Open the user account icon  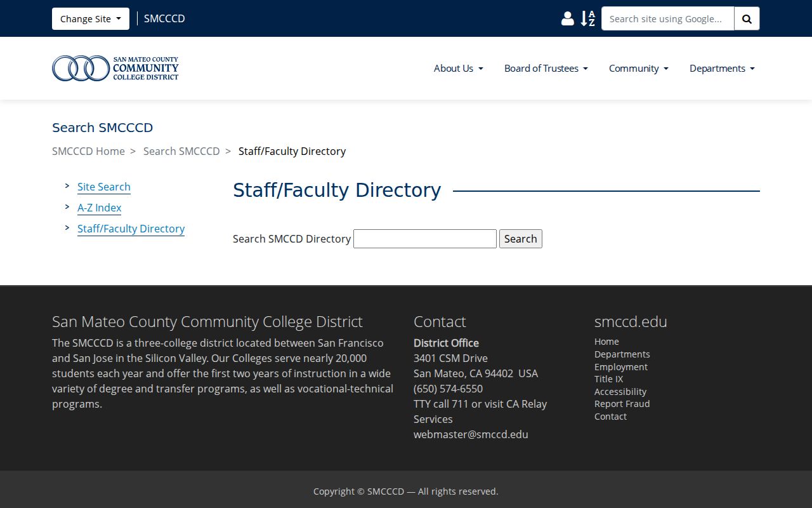[567, 19]
